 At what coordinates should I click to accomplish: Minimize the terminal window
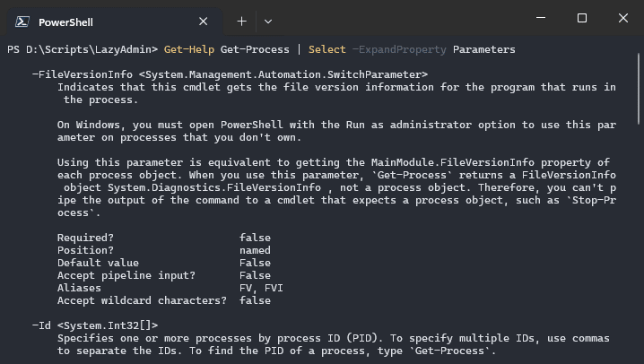[x=541, y=18]
